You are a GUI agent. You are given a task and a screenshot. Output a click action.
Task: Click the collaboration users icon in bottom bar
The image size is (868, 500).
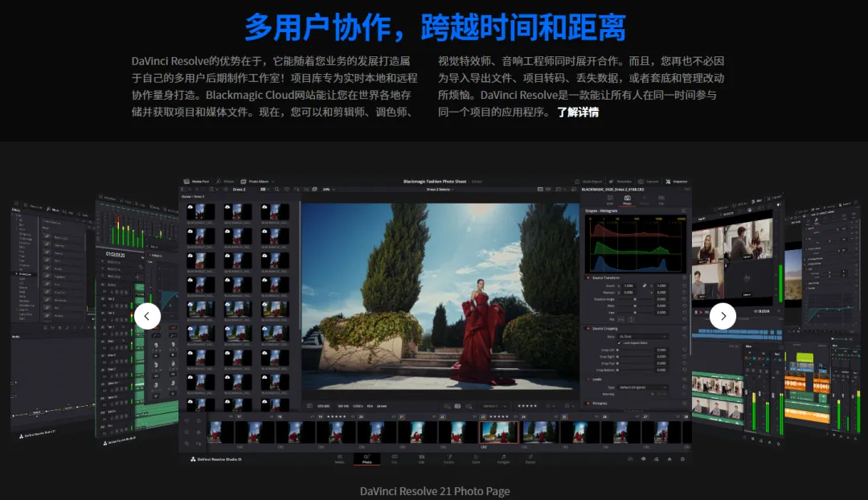pos(657,459)
